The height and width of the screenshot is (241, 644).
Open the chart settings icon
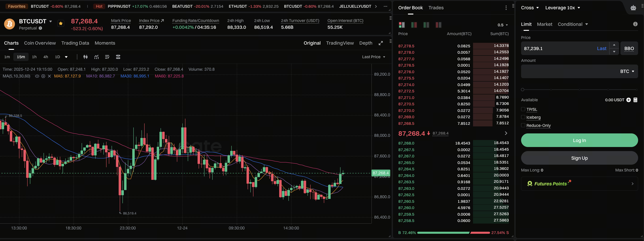coord(118,57)
